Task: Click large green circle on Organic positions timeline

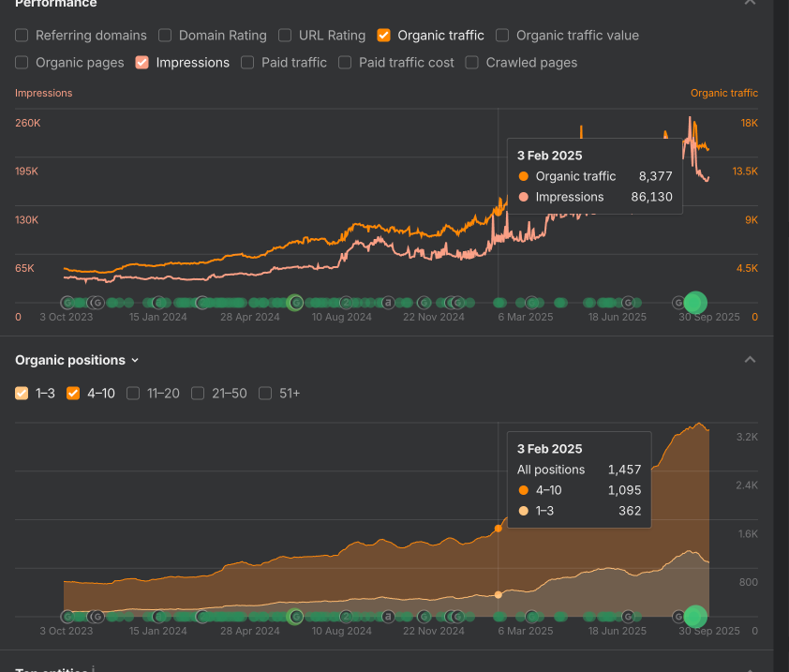Action: click(x=694, y=616)
